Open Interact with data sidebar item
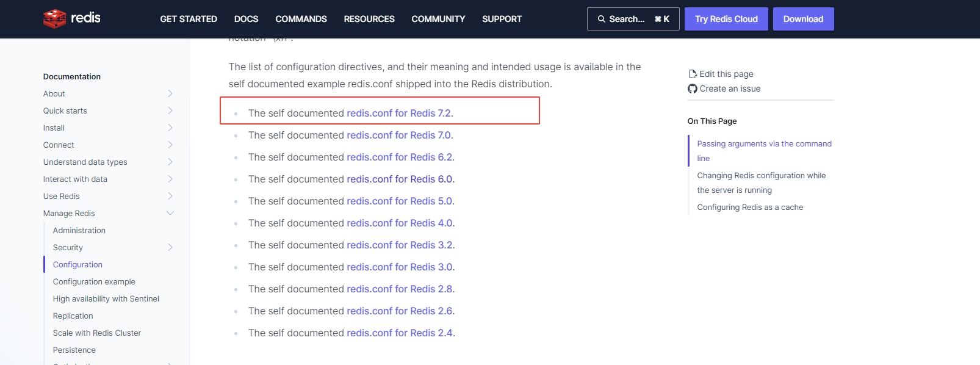 coord(75,179)
